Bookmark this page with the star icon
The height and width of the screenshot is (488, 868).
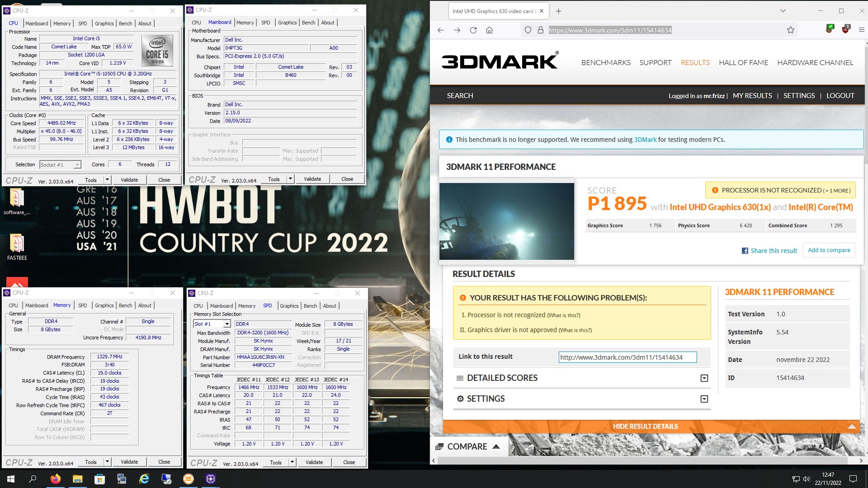coord(790,30)
